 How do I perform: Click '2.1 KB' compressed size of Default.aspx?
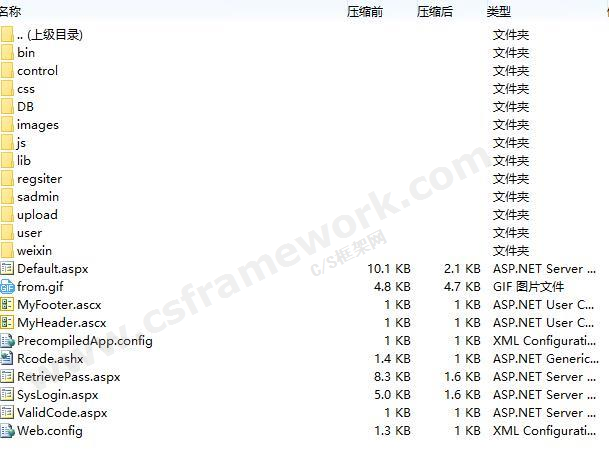[462, 269]
